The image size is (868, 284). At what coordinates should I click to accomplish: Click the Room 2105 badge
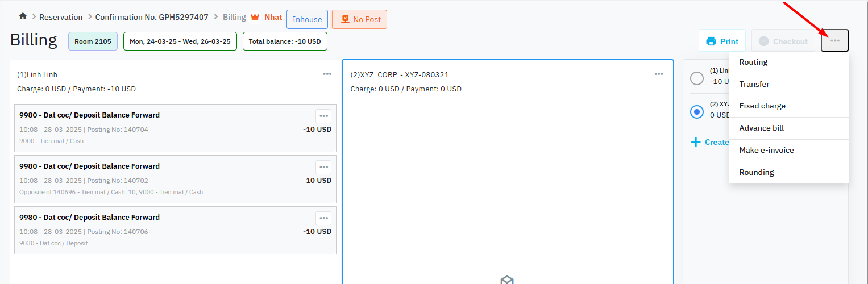[93, 41]
